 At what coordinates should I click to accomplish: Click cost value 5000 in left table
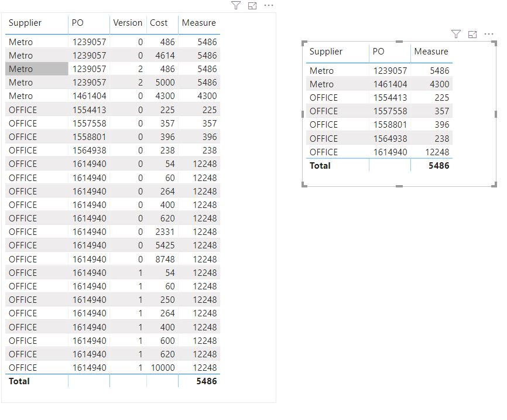coord(165,83)
